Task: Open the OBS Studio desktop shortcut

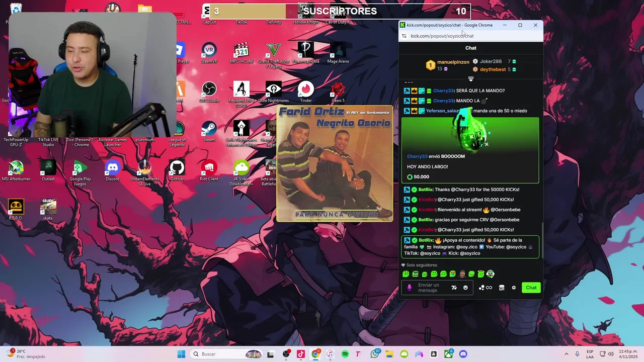Action: click(x=209, y=93)
